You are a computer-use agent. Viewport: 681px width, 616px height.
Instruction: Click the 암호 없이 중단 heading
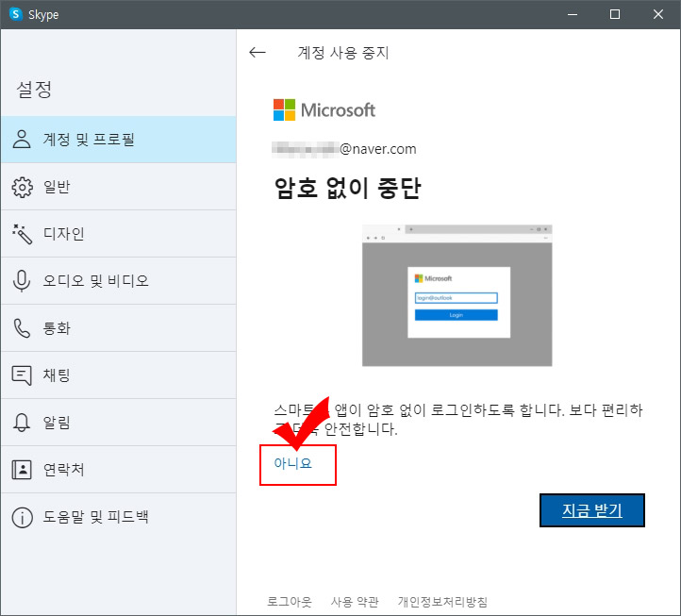[347, 188]
